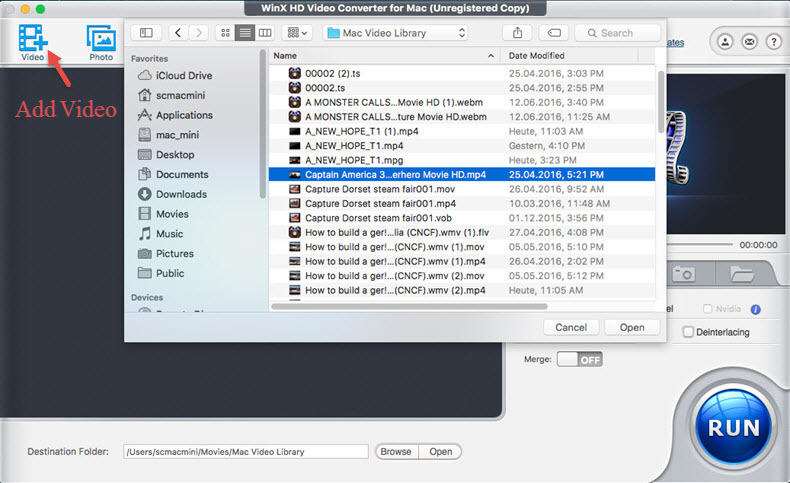The height and width of the screenshot is (483, 790).
Task: Click the file list horizontal scrollbar
Action: click(409, 306)
